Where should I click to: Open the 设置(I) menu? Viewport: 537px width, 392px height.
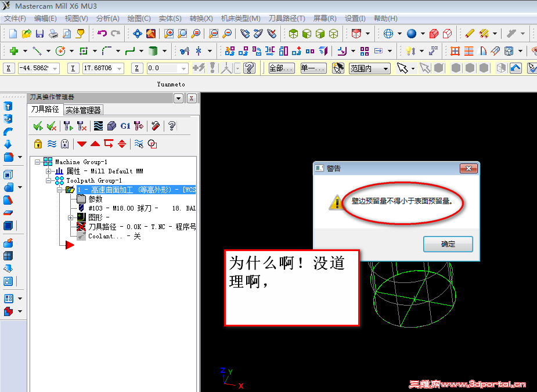click(355, 19)
